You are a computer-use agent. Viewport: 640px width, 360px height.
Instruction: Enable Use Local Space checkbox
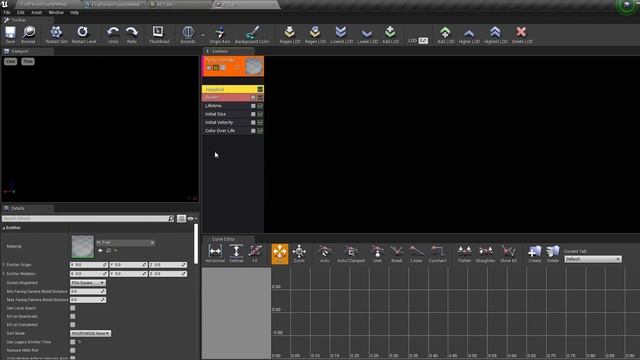coord(73,308)
